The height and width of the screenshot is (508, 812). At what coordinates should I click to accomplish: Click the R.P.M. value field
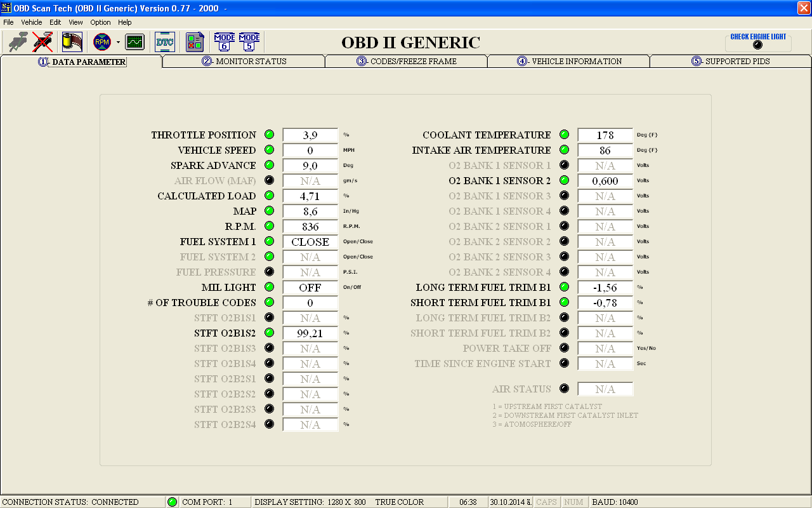tap(310, 227)
